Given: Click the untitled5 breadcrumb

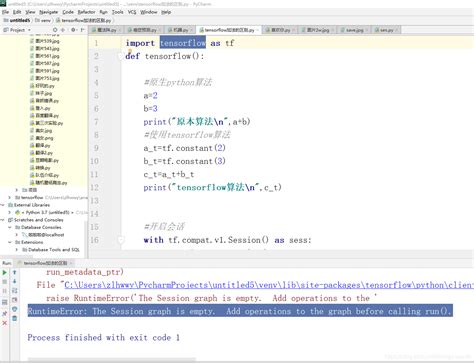Looking at the screenshot, I should click(x=17, y=20).
